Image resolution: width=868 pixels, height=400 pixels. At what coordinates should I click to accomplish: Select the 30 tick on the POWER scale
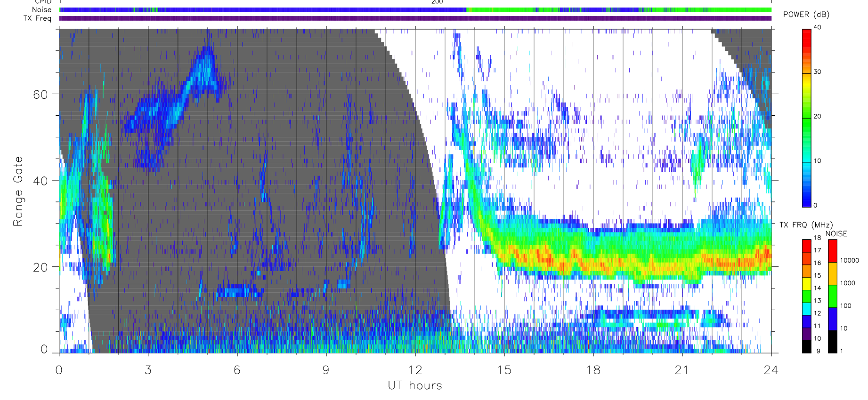coord(817,72)
